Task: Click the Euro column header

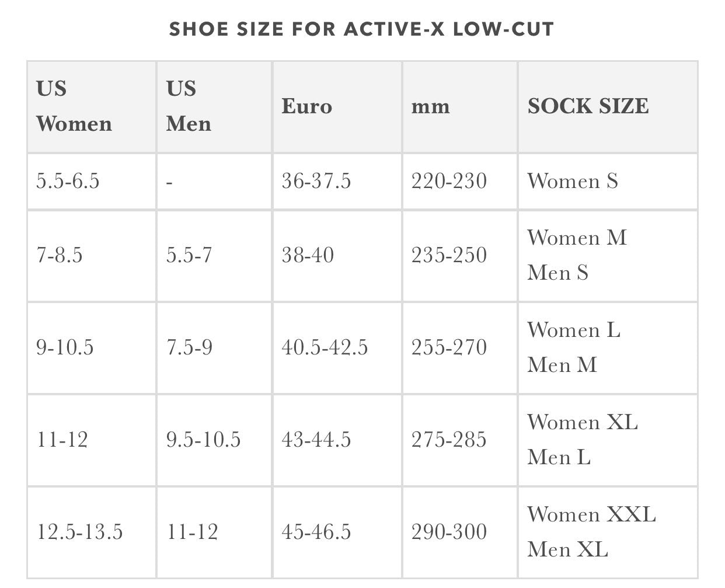Action: pos(307,106)
